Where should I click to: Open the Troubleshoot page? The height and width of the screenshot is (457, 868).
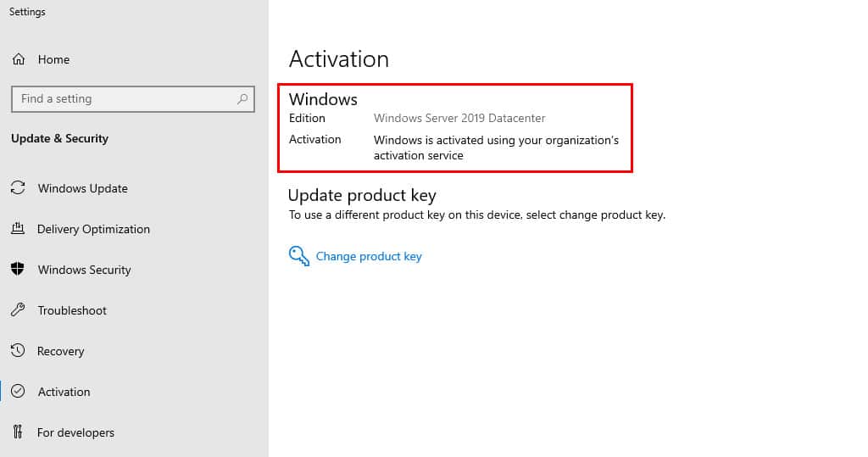point(72,310)
